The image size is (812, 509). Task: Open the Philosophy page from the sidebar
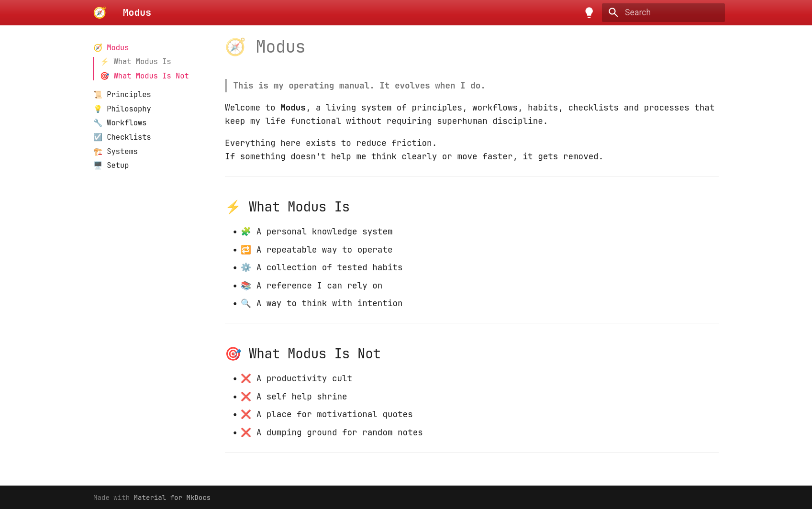[128, 109]
